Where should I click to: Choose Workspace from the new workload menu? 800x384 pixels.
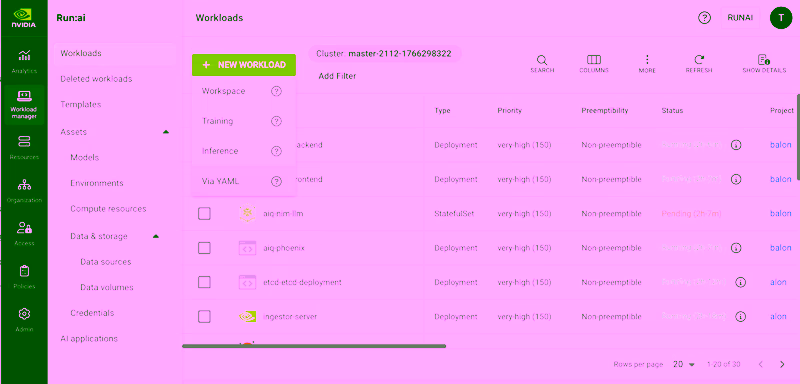click(244, 91)
